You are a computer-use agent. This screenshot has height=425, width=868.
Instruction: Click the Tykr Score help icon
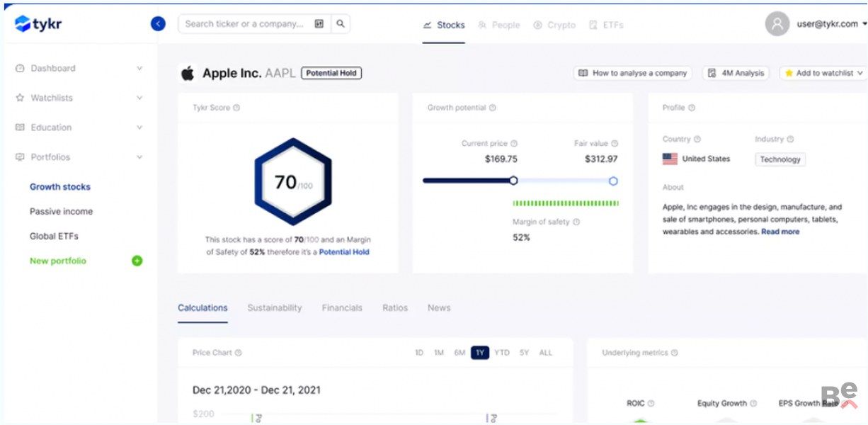pos(236,108)
